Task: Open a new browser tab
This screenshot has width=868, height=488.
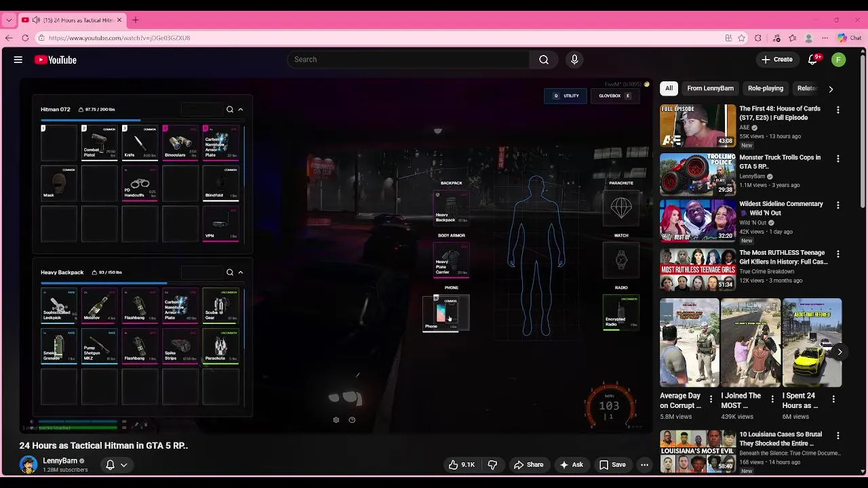Action: (135, 20)
